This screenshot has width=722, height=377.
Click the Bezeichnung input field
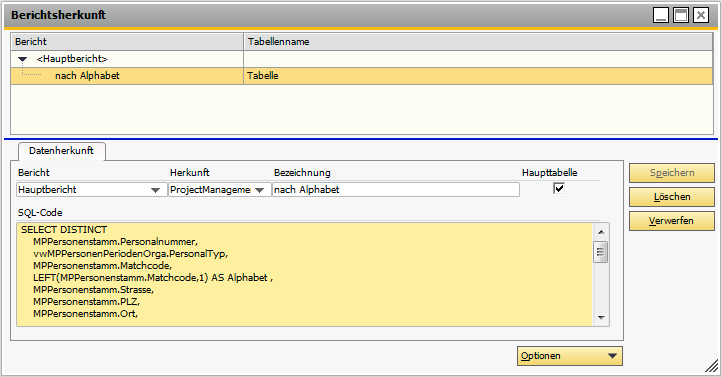coord(396,190)
